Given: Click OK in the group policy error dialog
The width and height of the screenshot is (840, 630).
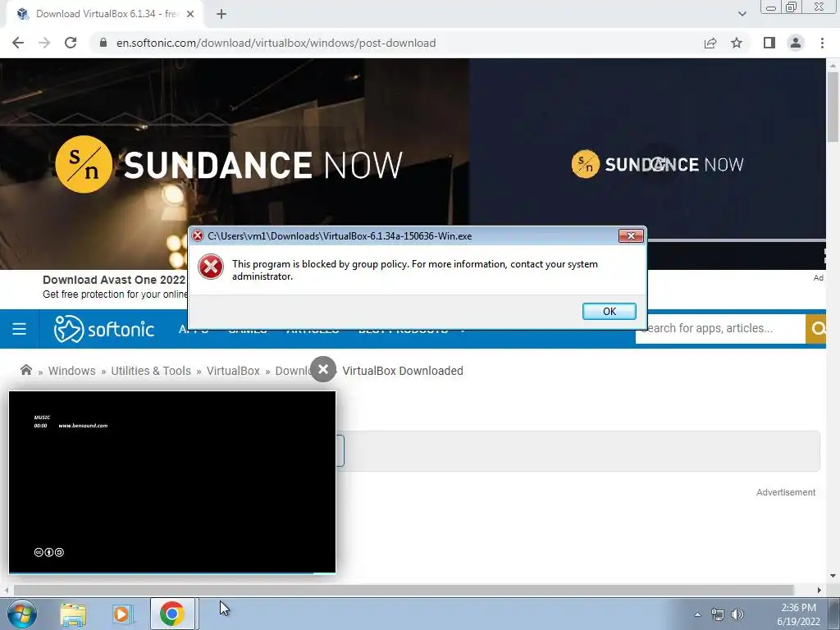Looking at the screenshot, I should point(609,311).
